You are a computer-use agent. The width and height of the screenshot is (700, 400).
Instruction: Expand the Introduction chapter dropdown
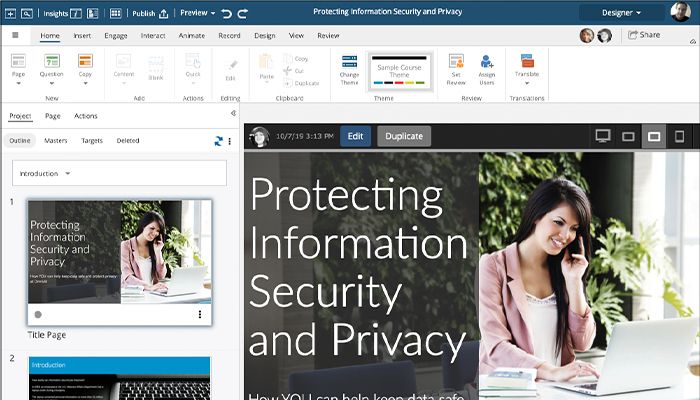(x=68, y=173)
